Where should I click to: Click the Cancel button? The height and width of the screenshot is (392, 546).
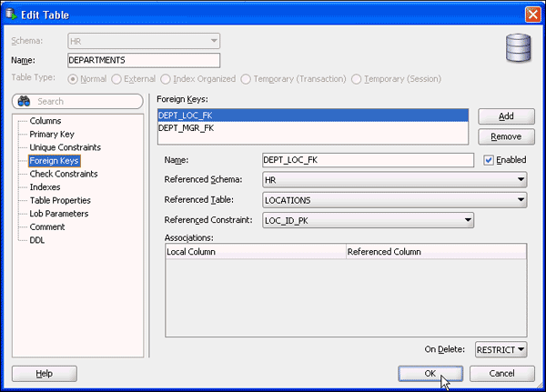[x=501, y=374]
